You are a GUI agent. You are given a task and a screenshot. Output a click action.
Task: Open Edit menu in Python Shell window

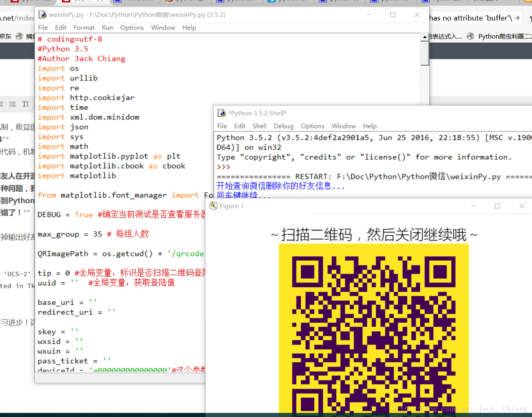tap(240, 126)
